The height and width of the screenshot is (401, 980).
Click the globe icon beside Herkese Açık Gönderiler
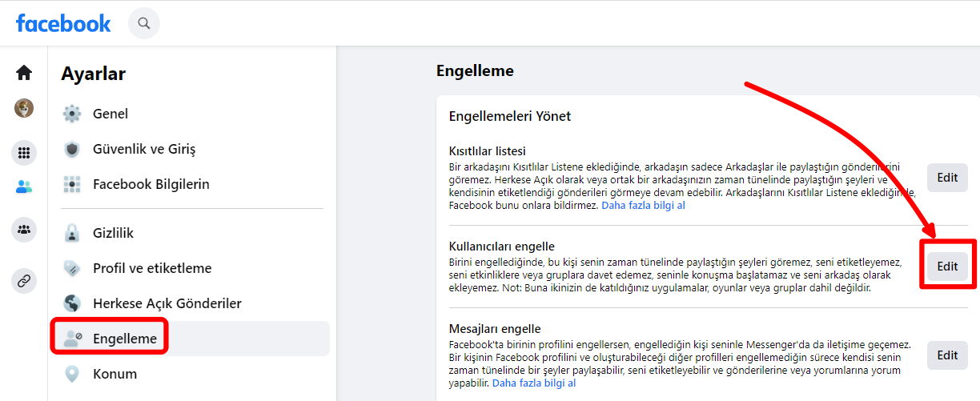click(x=72, y=303)
